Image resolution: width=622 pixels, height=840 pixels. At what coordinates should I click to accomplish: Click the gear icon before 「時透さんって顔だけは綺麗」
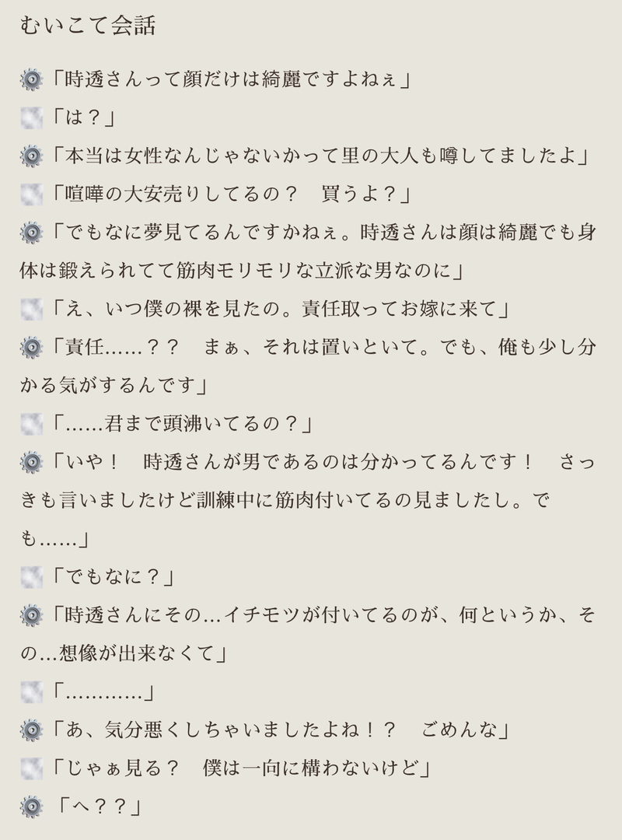pos(31,79)
